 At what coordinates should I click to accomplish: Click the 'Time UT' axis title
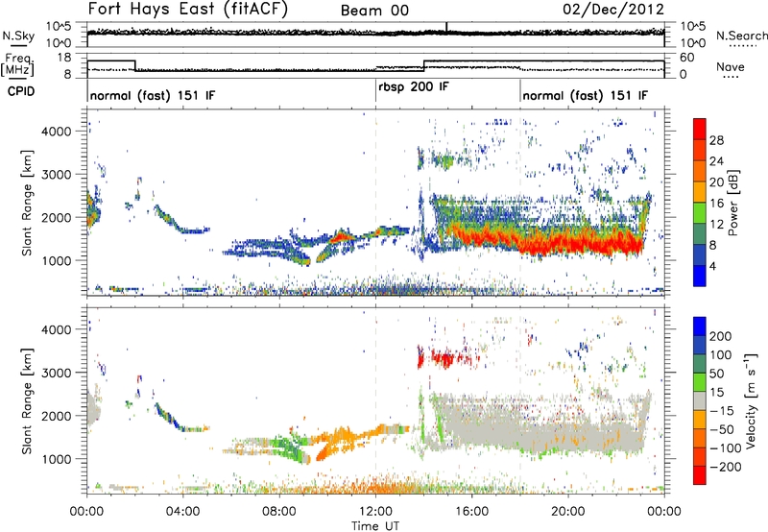[x=375, y=525]
